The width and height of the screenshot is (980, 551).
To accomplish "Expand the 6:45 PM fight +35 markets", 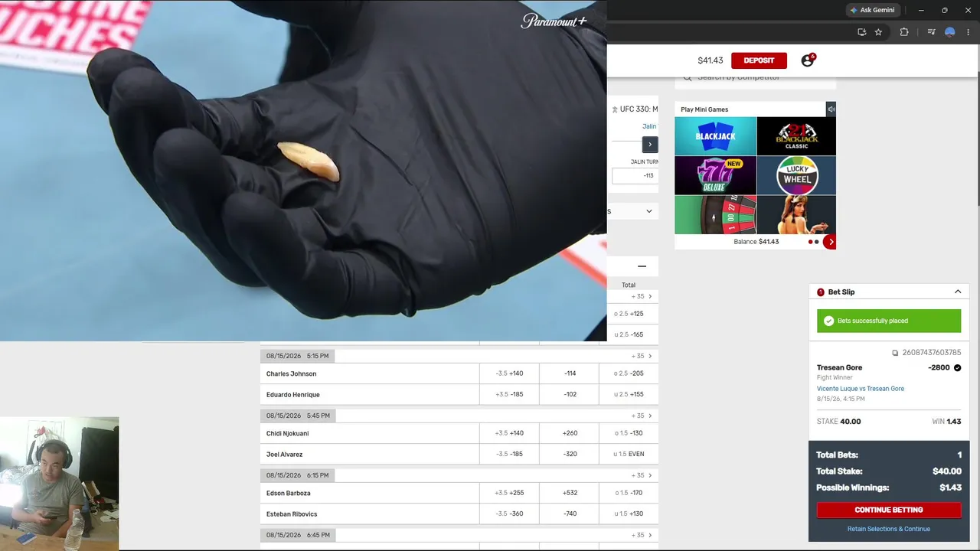I will click(642, 535).
